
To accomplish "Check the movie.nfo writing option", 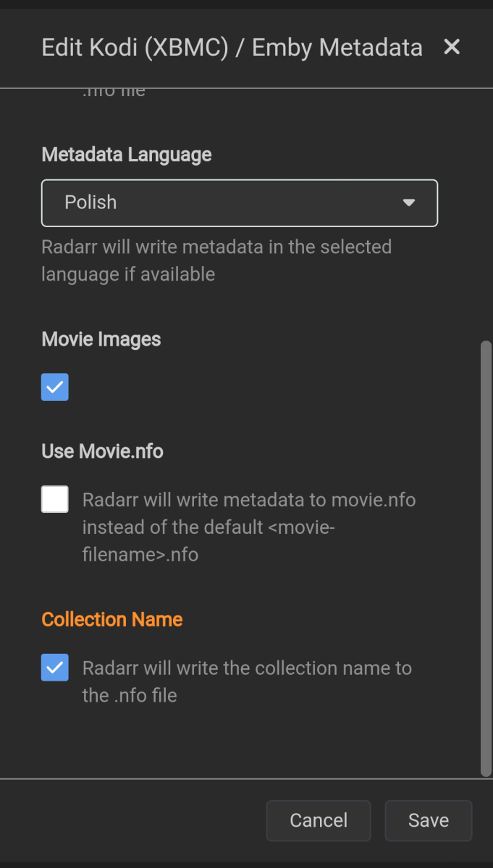I will pyautogui.click(x=54, y=499).
